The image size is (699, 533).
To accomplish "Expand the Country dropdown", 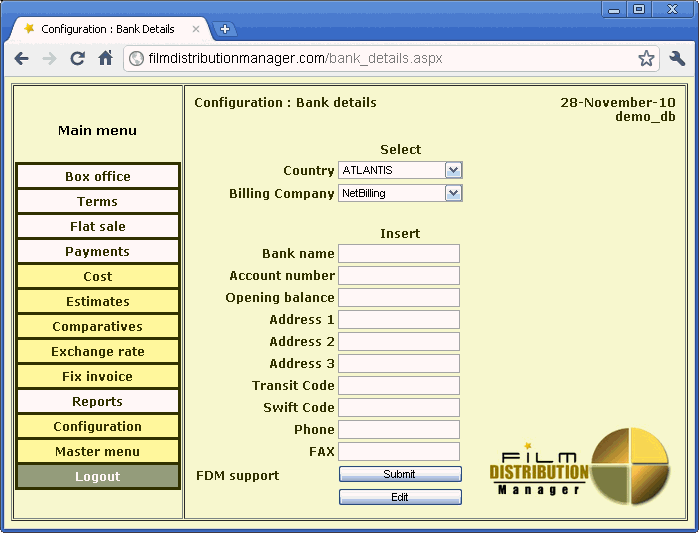I will [453, 171].
